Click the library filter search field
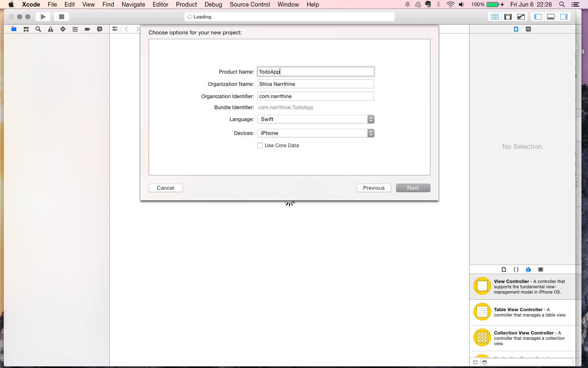The height and width of the screenshot is (368, 588). pyautogui.click(x=527, y=362)
